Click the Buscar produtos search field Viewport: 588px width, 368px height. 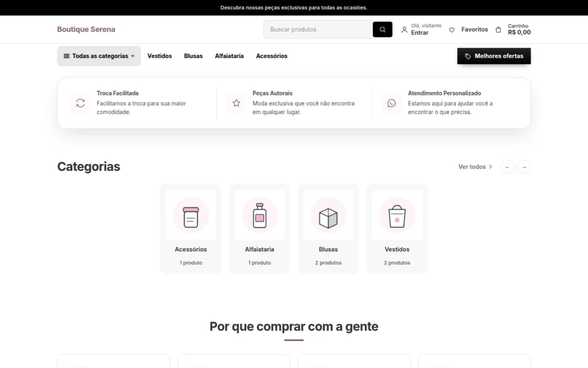(x=318, y=29)
